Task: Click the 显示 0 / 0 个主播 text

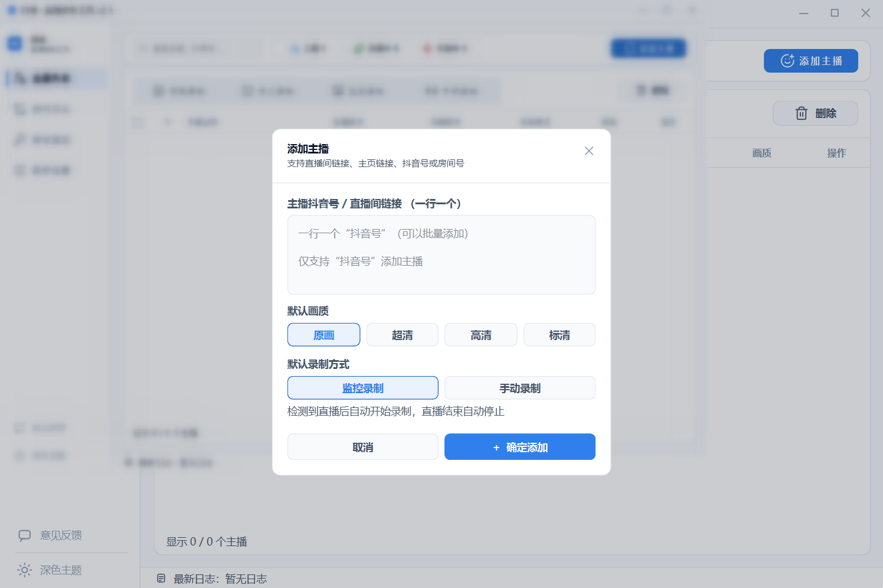Action: [207, 542]
